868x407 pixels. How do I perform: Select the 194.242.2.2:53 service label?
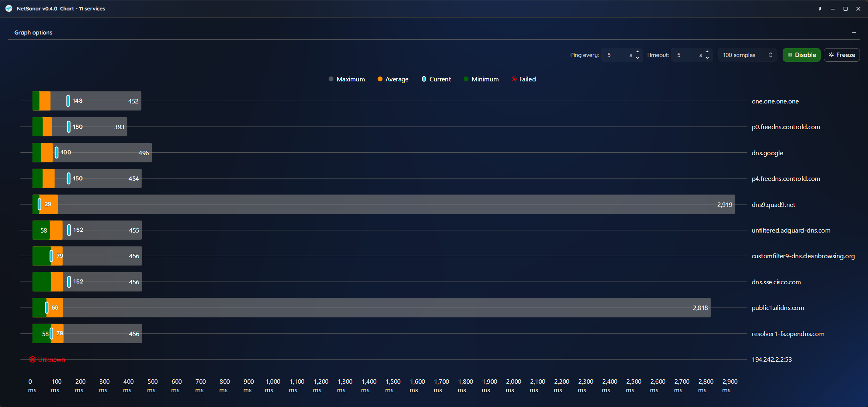point(772,359)
